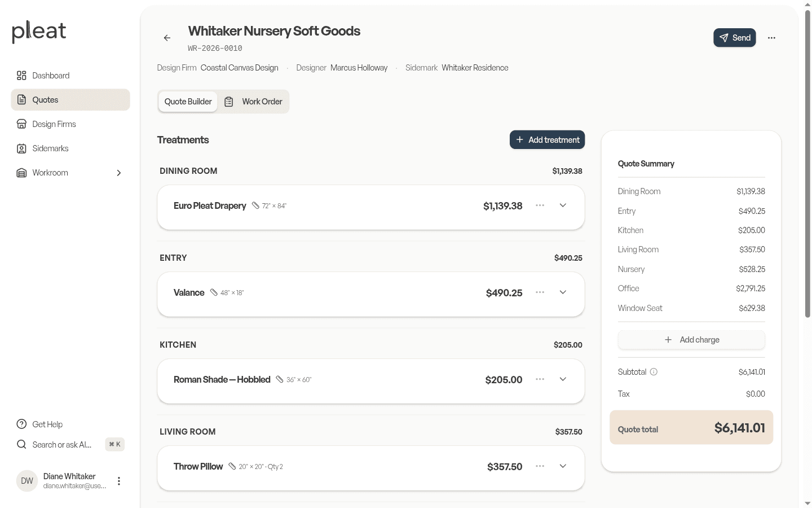Add a charge to the quote
This screenshot has width=812, height=508.
pyautogui.click(x=691, y=340)
